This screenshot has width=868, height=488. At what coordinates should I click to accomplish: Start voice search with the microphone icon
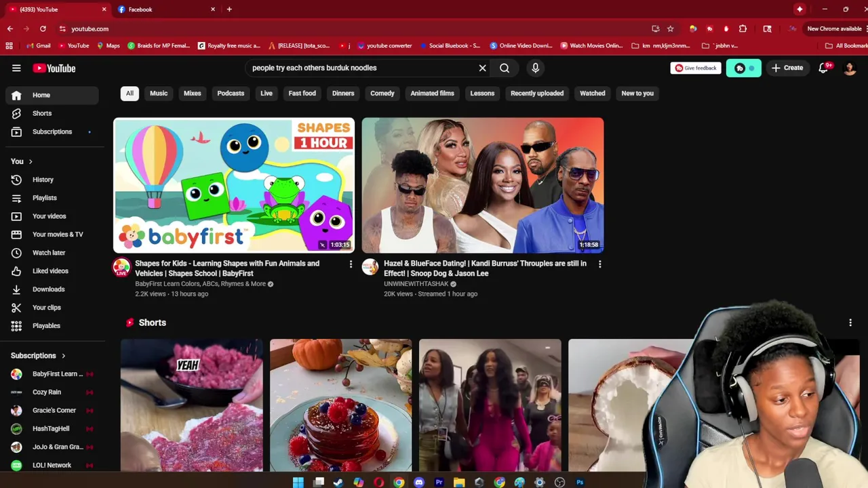pos(535,68)
